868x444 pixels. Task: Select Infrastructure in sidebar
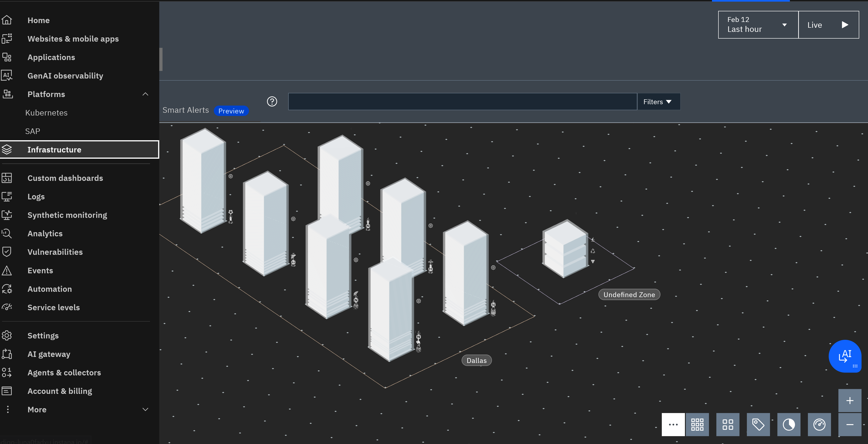coord(80,149)
